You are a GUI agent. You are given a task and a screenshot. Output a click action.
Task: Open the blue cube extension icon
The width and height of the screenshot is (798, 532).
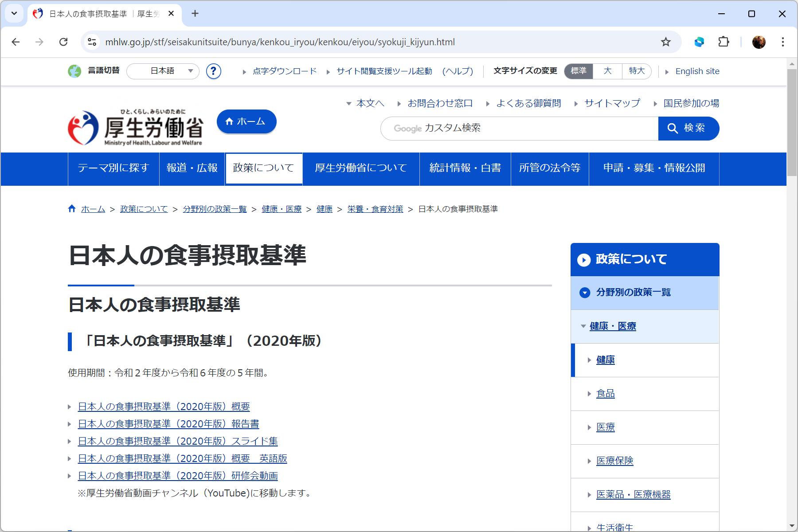point(699,42)
